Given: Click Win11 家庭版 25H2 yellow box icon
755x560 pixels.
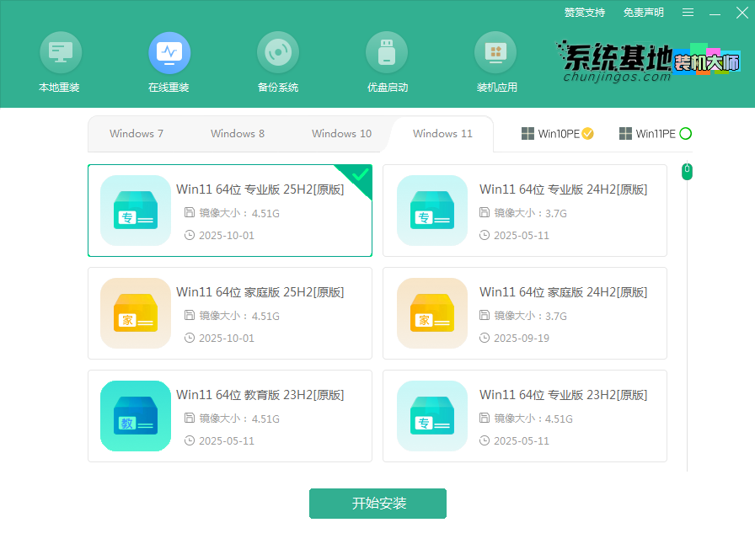Looking at the screenshot, I should click(x=136, y=313).
